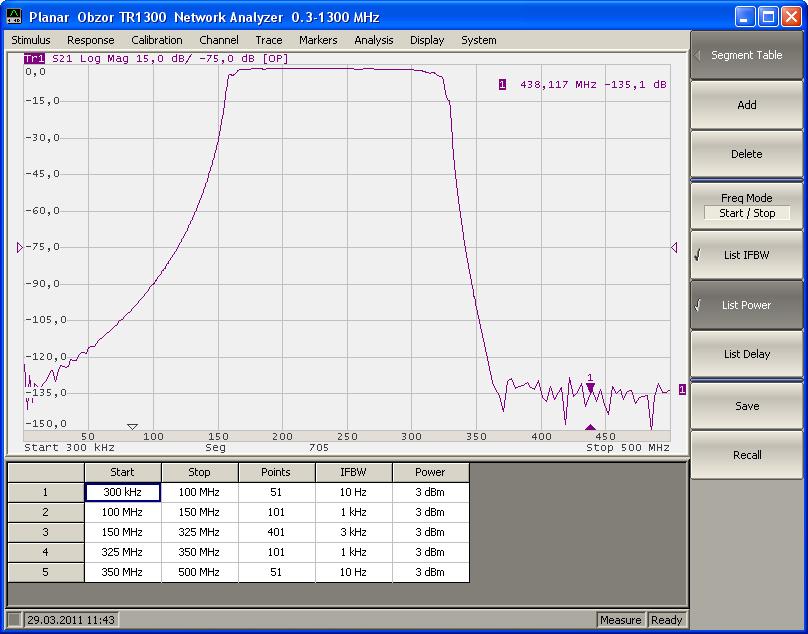The image size is (808, 634).
Task: Select the Start cell 325 MHz in row 4
Action: (x=123, y=552)
